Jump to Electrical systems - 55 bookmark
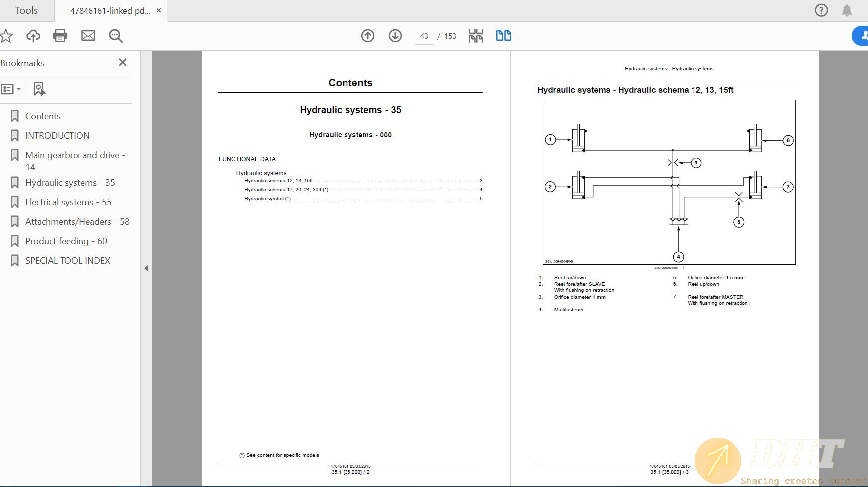Screen dimensions: 868x487 [68, 202]
